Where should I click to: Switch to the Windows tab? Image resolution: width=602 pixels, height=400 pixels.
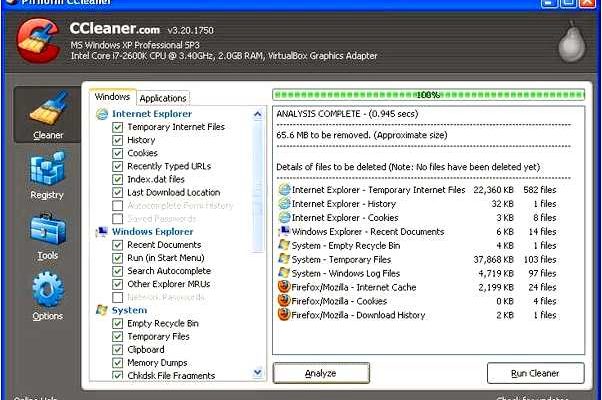[112, 97]
